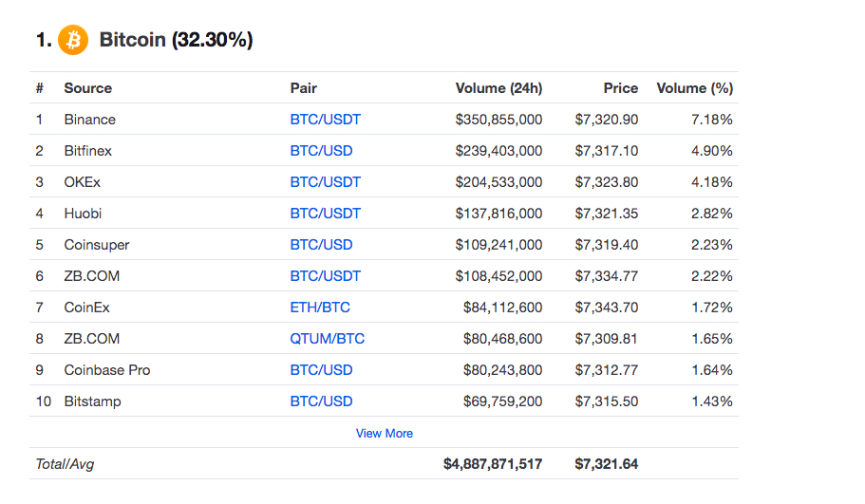The height and width of the screenshot is (504, 865).
Task: Click the $7,334.77 price cell
Action: click(607, 276)
